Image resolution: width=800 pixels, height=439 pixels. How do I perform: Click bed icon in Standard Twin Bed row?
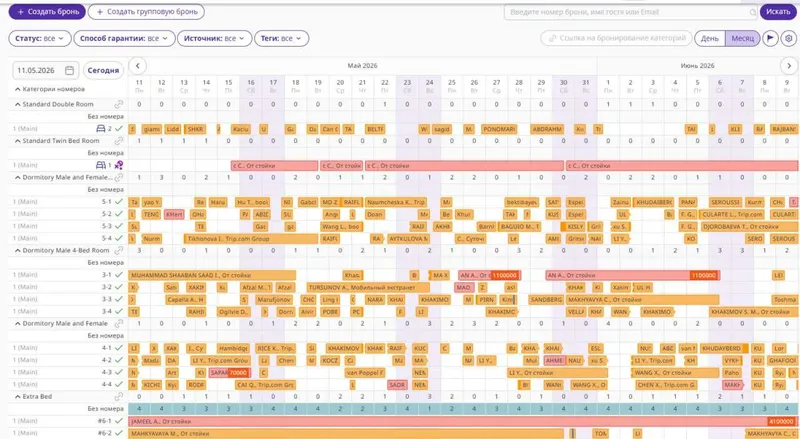click(101, 165)
